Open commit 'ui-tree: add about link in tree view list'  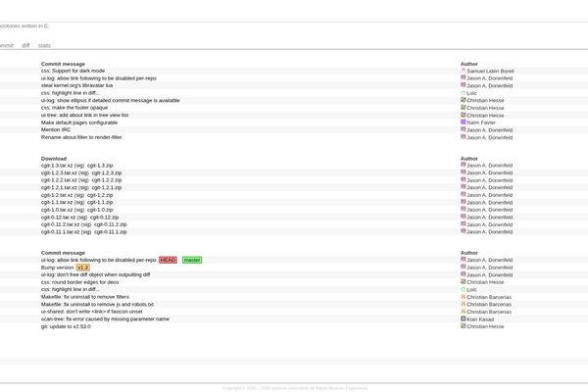(x=84, y=115)
